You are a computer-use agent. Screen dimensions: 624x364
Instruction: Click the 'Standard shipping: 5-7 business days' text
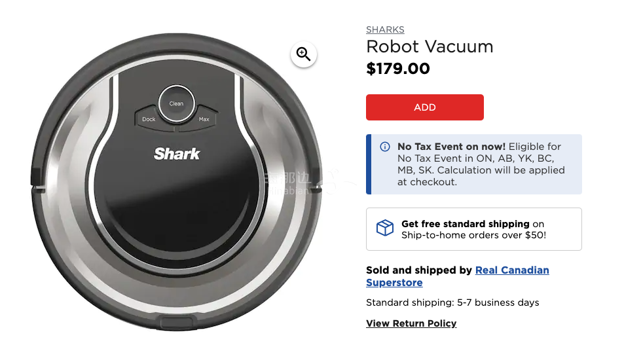452,302
